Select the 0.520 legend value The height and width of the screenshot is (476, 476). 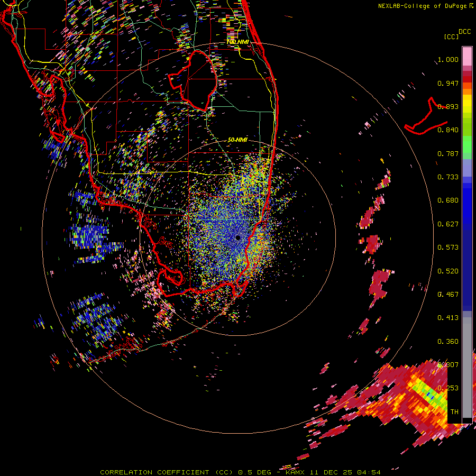click(448, 271)
